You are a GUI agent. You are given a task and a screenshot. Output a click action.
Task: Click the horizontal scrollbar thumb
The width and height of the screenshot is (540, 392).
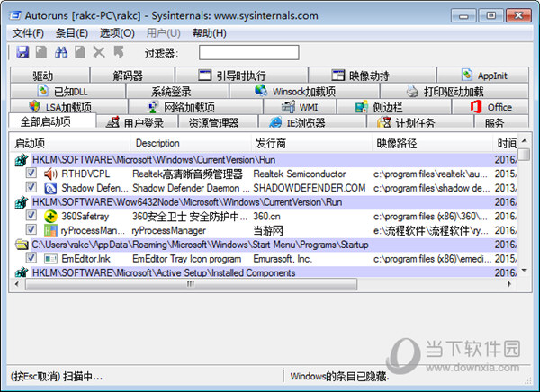tap(191, 284)
